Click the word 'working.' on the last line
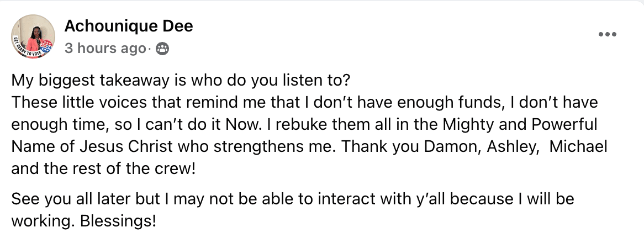 (x=44, y=221)
